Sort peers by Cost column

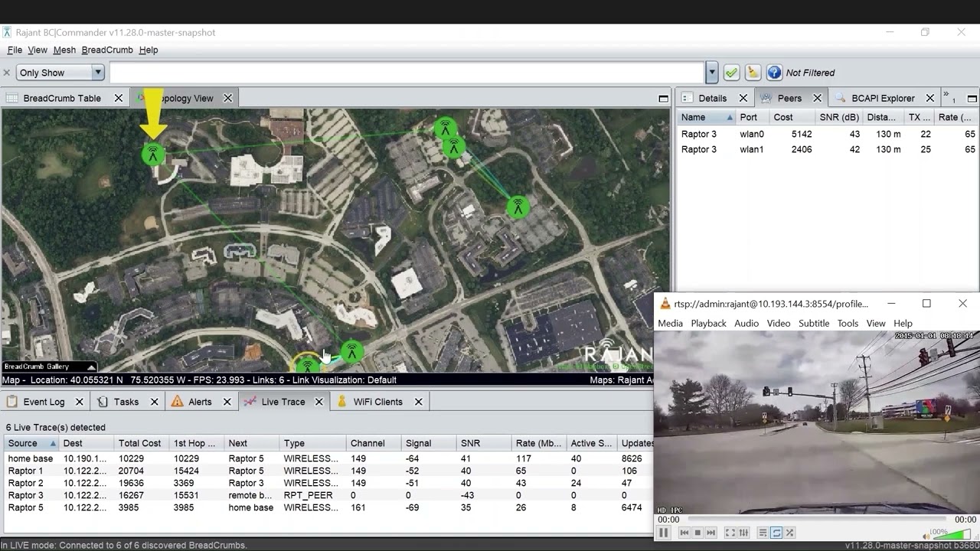(792, 117)
